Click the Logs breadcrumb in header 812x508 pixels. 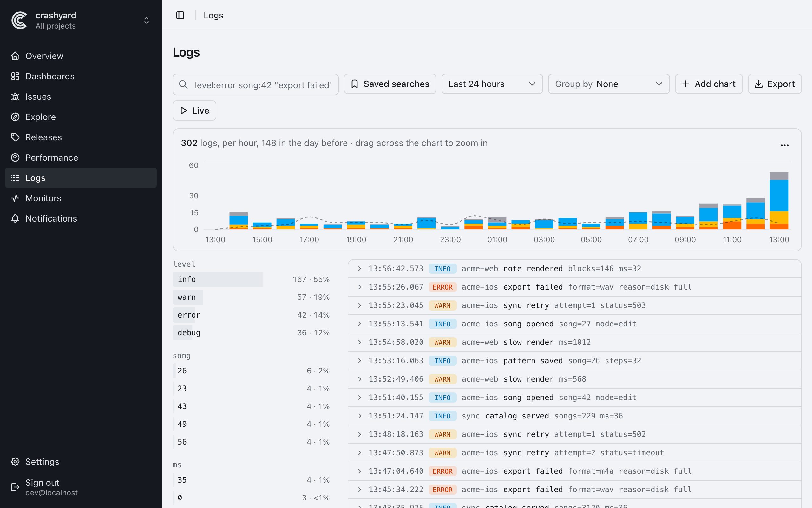pos(213,15)
